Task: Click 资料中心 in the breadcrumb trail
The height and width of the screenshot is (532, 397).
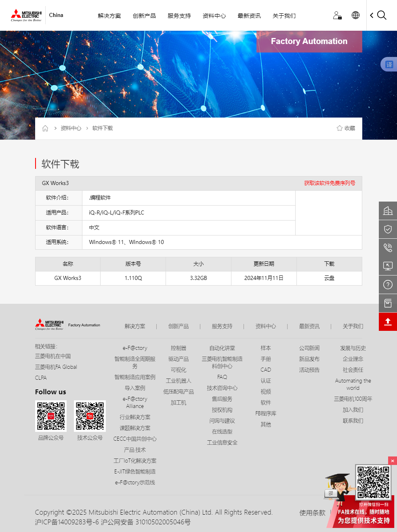Action: pyautogui.click(x=71, y=128)
